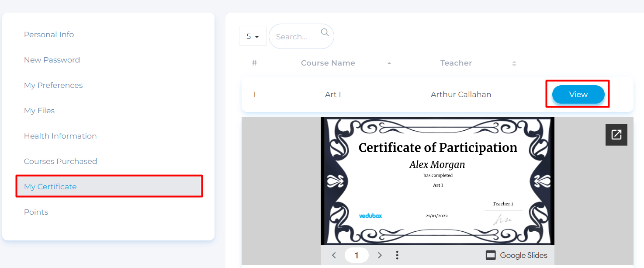Show Courses Purchased list

pyautogui.click(x=60, y=161)
